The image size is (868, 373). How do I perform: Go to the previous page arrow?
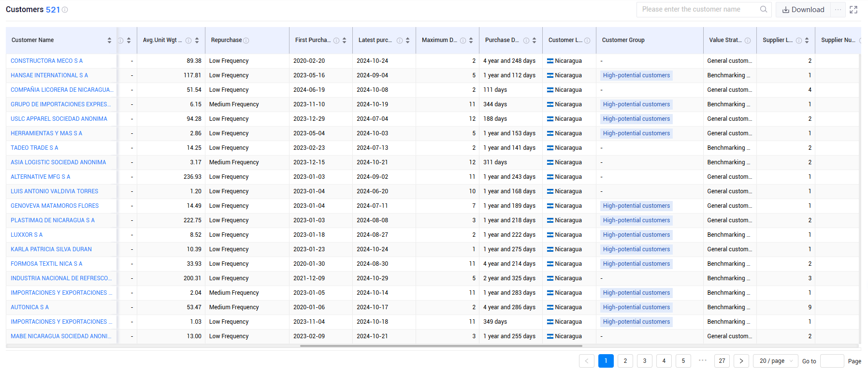587,361
